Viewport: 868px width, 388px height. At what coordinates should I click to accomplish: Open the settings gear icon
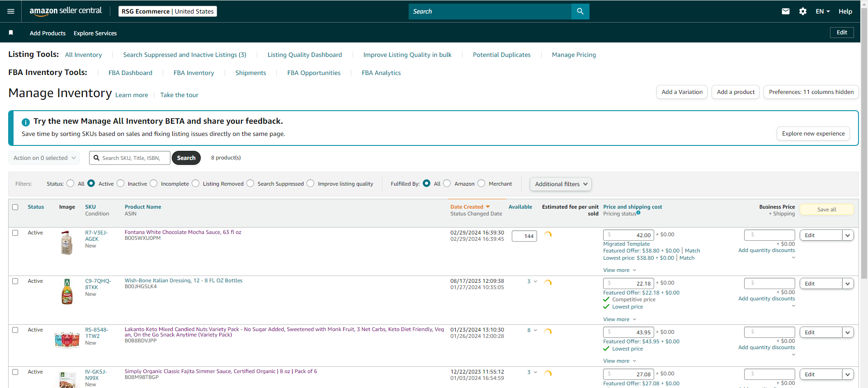point(803,11)
